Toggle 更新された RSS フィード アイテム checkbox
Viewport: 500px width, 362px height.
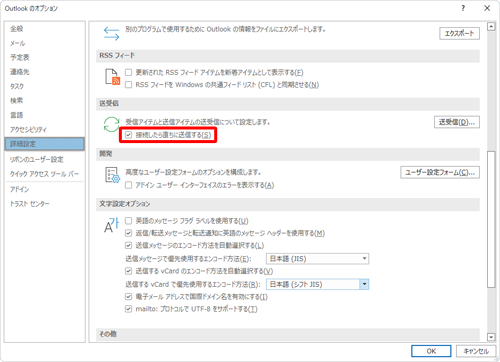click(x=128, y=72)
